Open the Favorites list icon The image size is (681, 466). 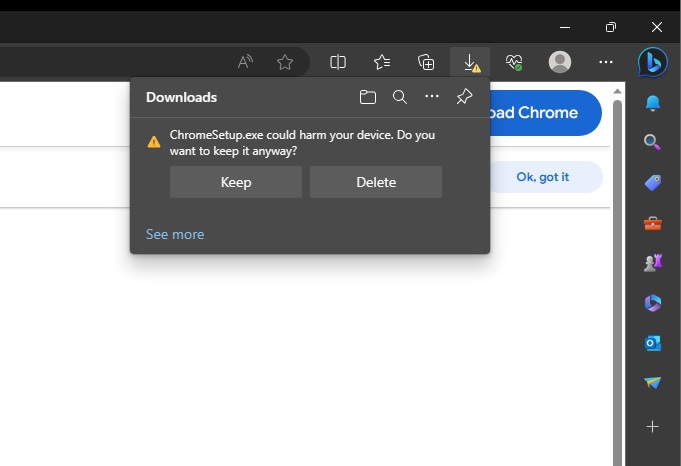[382, 62]
